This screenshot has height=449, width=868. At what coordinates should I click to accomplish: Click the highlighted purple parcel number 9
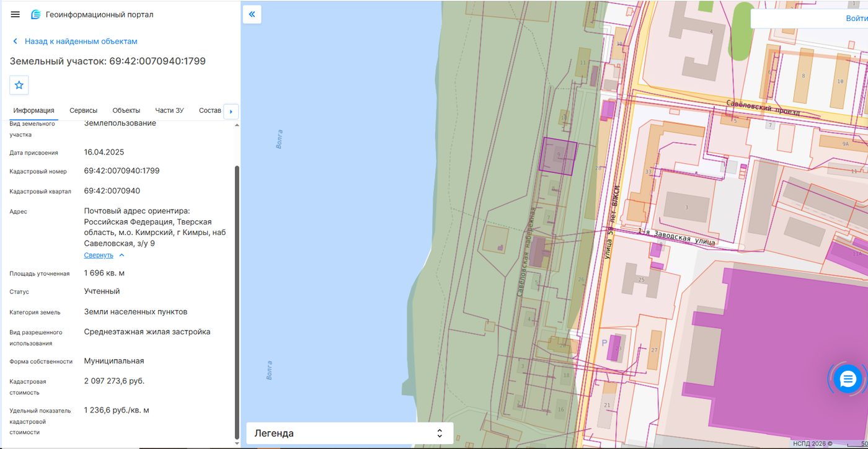point(559,156)
